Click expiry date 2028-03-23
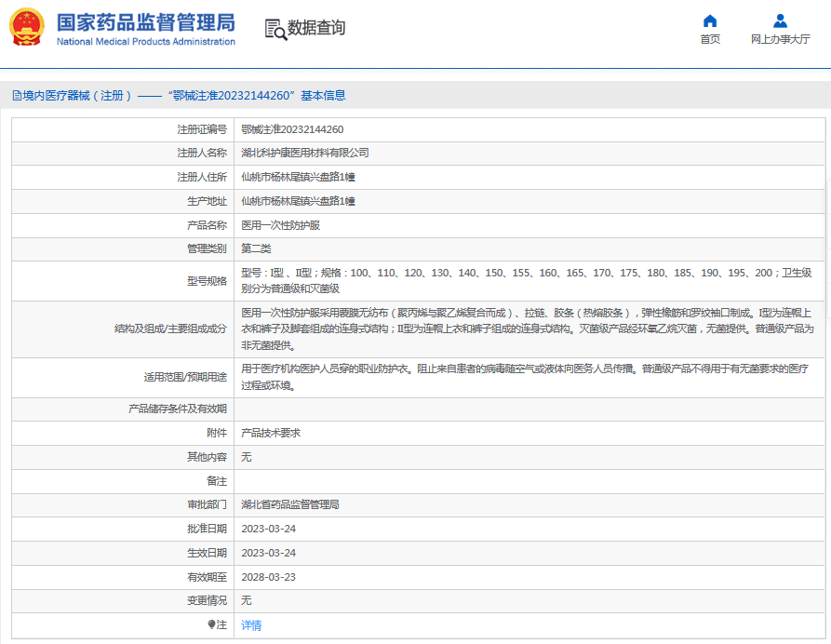Image resolution: width=831 pixels, height=644 pixels. [269, 577]
